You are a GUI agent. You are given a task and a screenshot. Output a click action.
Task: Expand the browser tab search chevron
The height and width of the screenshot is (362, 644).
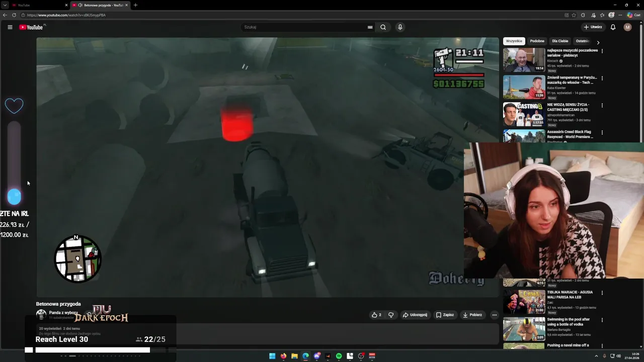click(5, 5)
